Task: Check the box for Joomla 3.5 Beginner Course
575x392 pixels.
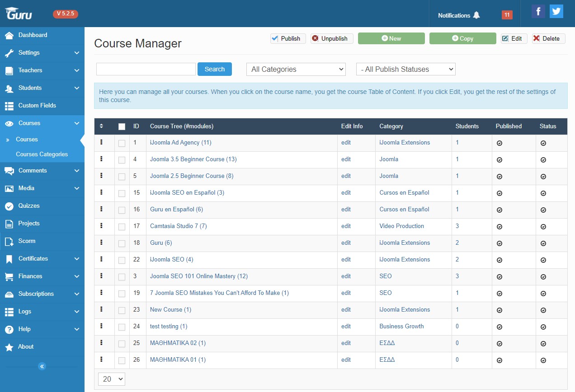Action: [x=122, y=160]
